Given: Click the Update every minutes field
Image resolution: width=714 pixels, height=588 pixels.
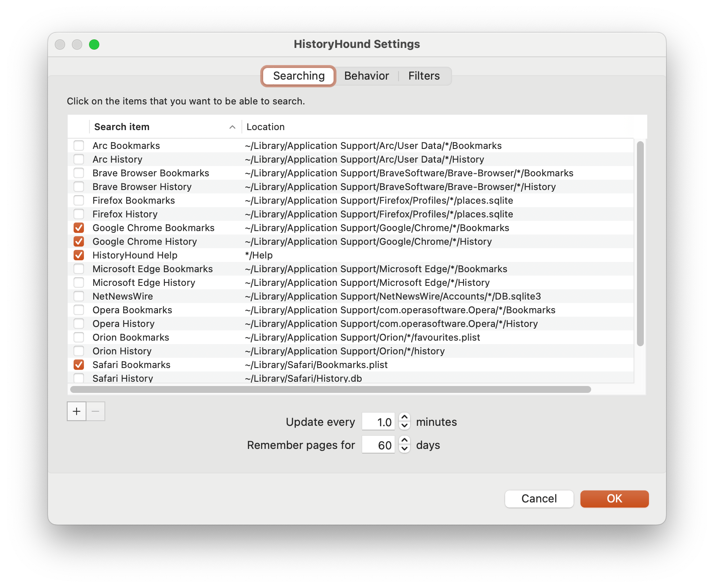Looking at the screenshot, I should pyautogui.click(x=378, y=422).
